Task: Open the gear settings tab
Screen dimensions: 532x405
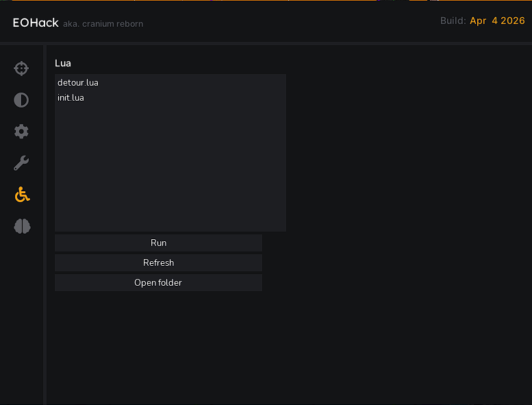Action: tap(21, 132)
